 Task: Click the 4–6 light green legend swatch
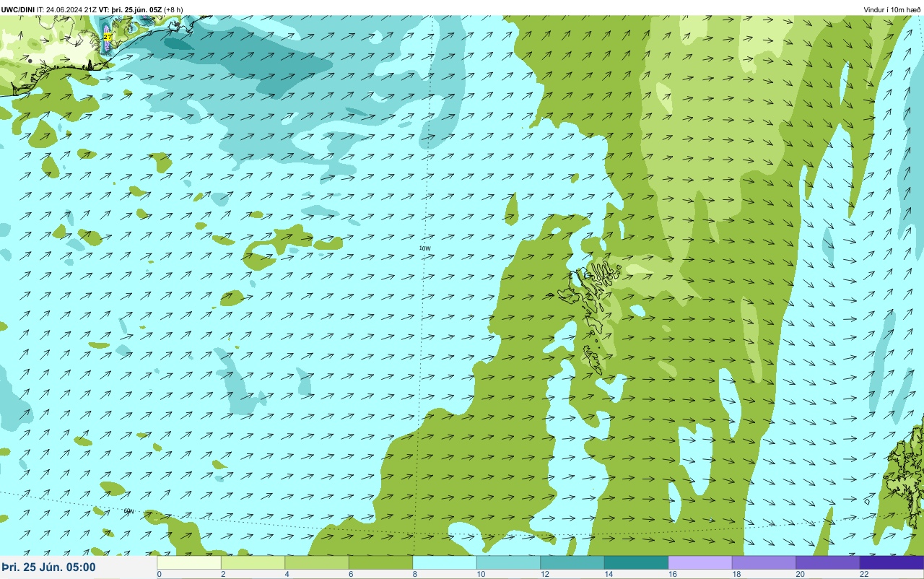click(317, 562)
